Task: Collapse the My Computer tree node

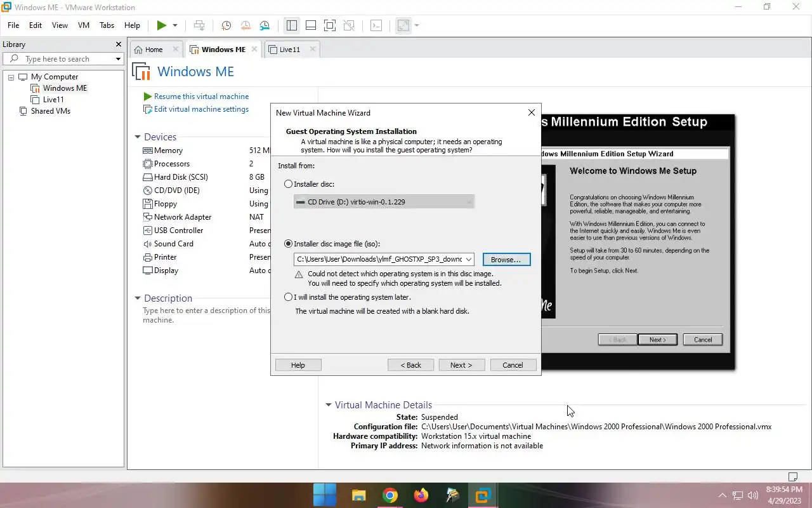Action: (11, 77)
